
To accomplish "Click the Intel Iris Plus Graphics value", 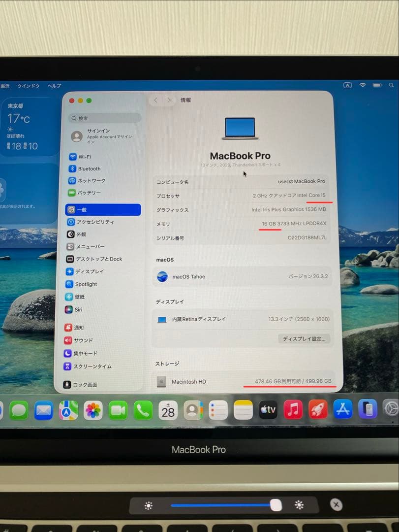I will (x=288, y=209).
